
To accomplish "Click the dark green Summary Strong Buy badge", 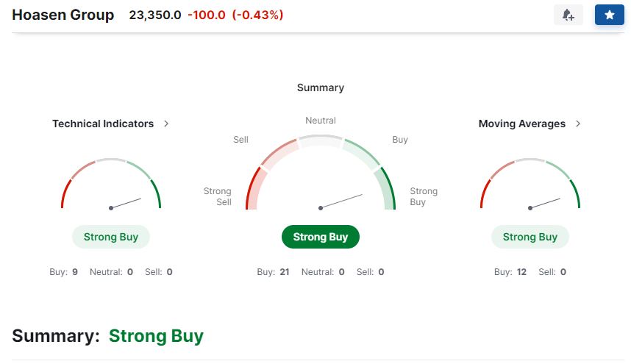I will [321, 237].
